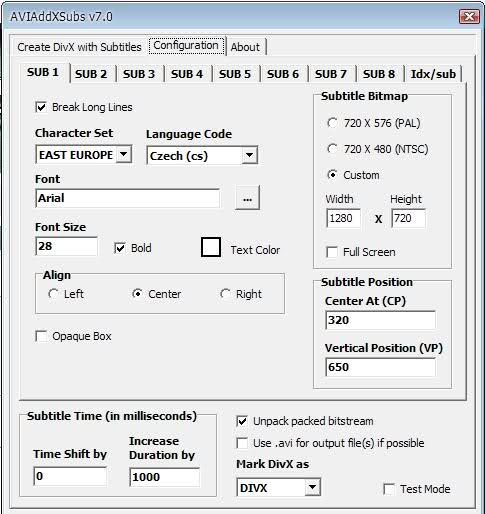Open the font browse button
485x514 pixels.
pos(247,198)
